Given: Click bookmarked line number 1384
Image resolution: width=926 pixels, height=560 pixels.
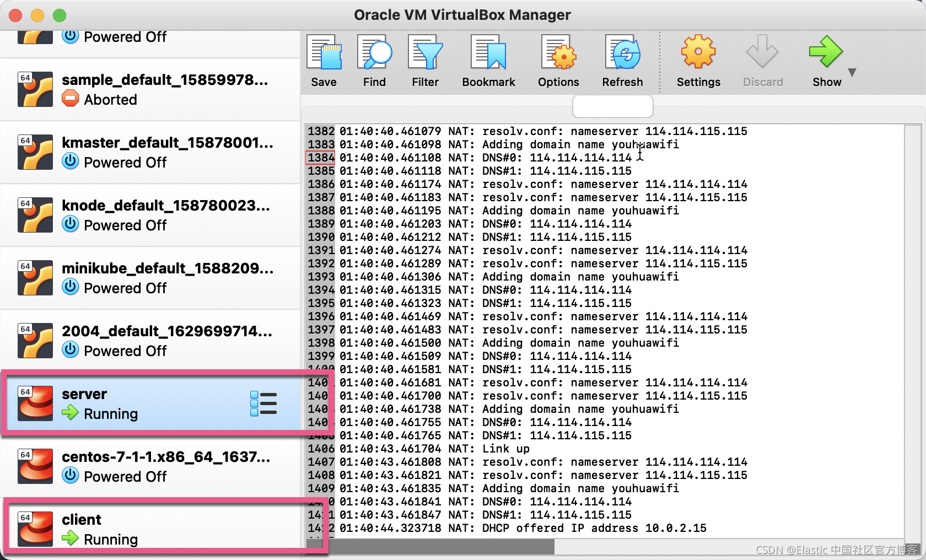Looking at the screenshot, I should pyautogui.click(x=321, y=158).
